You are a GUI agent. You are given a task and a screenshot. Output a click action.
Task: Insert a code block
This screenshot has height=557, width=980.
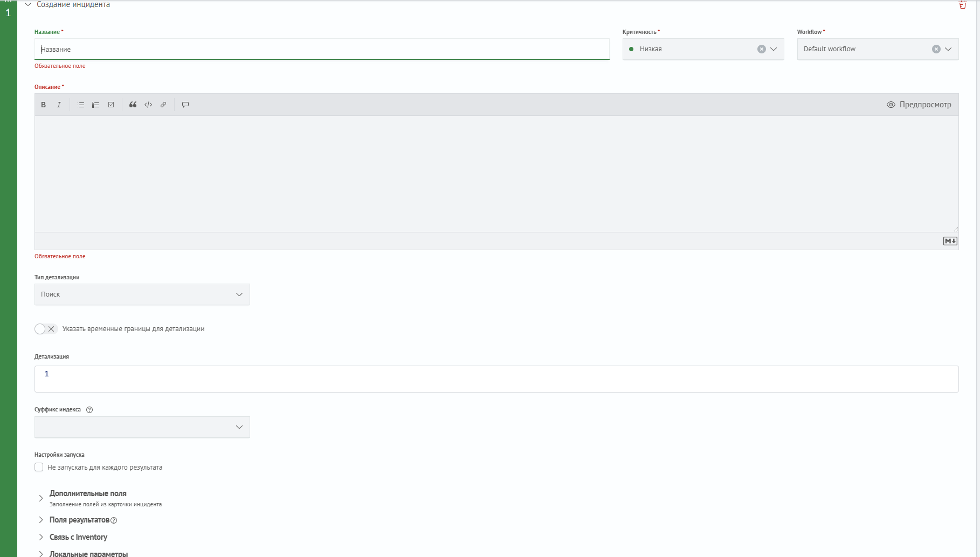pos(148,105)
